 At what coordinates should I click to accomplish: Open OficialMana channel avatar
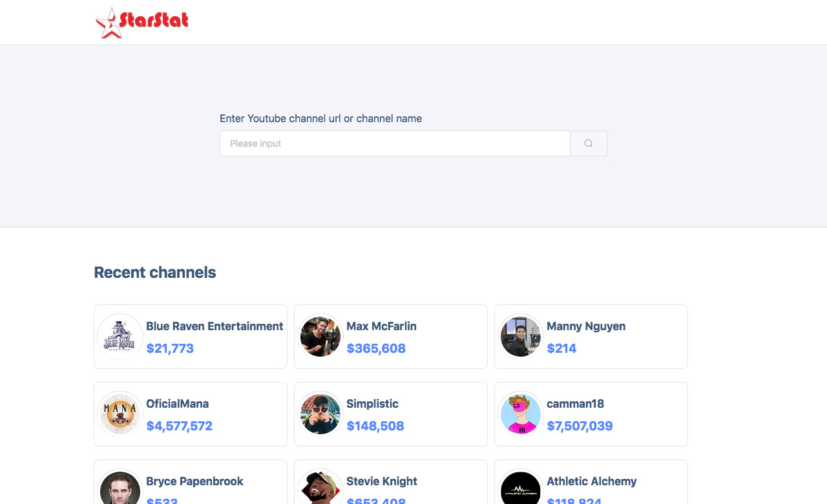(x=120, y=414)
